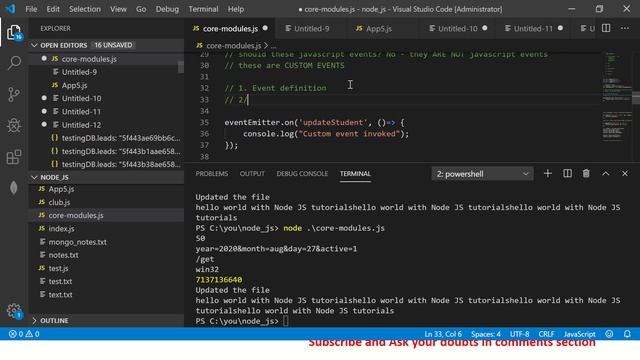Change end-of-line sequence CRLF
Image resolution: width=640 pixels, height=360 pixels.
[546, 334]
